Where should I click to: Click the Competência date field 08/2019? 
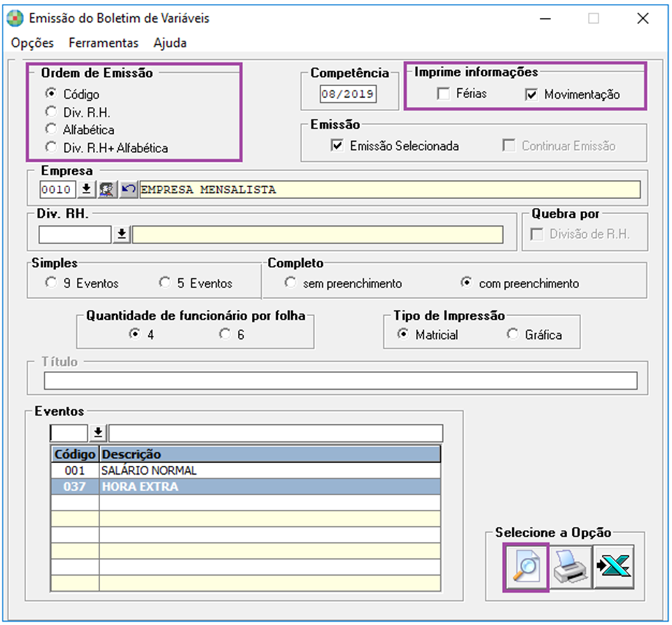(x=348, y=94)
